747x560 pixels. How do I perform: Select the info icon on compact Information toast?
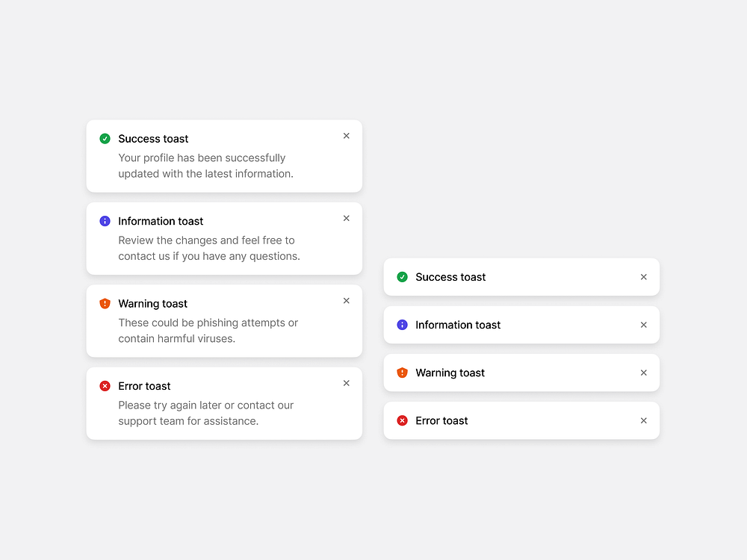(402, 325)
